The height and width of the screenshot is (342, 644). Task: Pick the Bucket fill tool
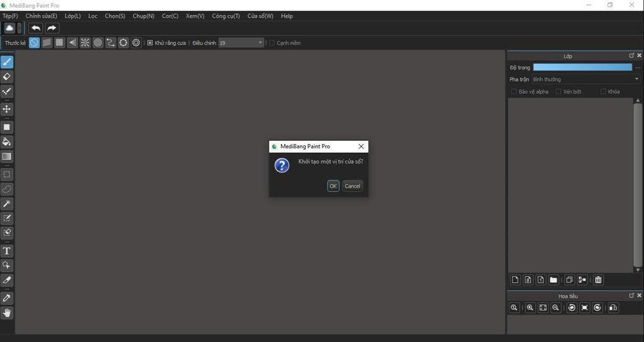(x=6, y=141)
